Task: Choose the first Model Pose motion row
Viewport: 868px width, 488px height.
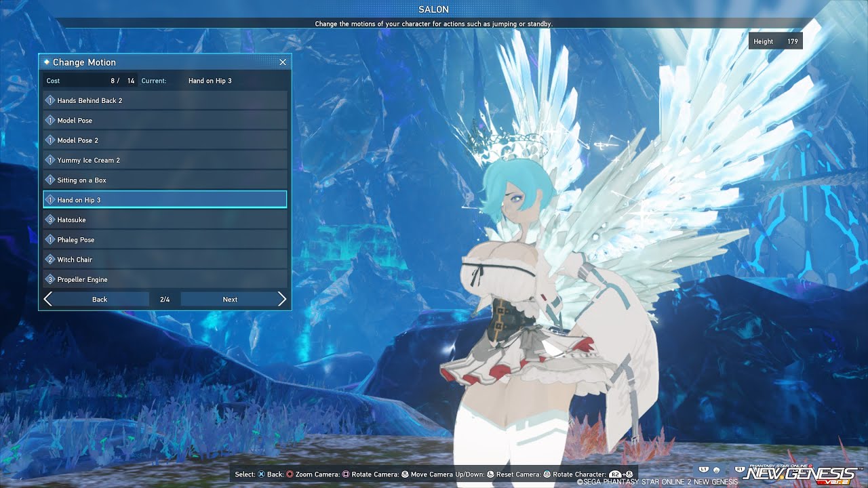Action: click(165, 120)
